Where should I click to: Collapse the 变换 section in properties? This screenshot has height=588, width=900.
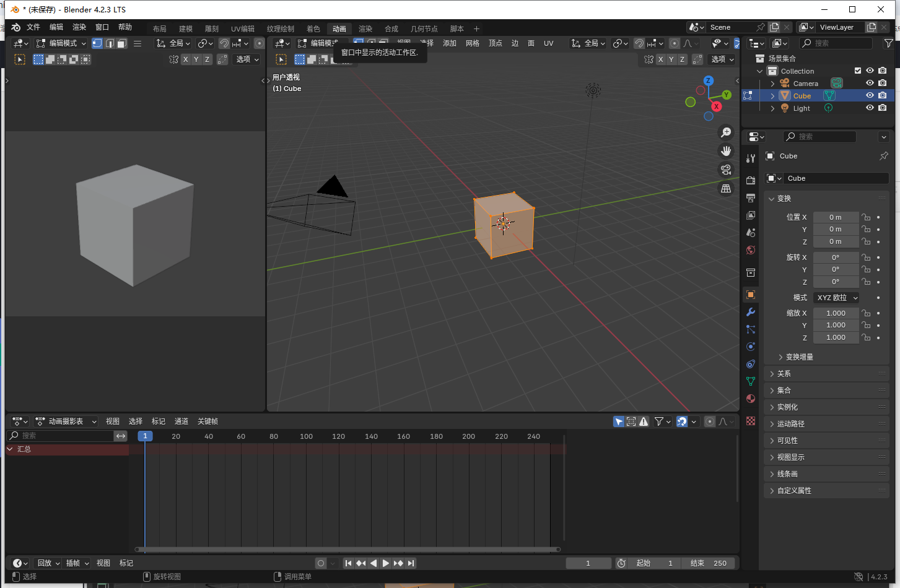tap(782, 198)
